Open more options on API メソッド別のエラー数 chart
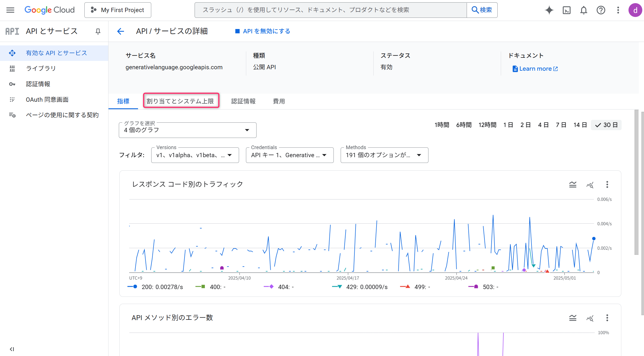The width and height of the screenshot is (644, 356). 607,318
